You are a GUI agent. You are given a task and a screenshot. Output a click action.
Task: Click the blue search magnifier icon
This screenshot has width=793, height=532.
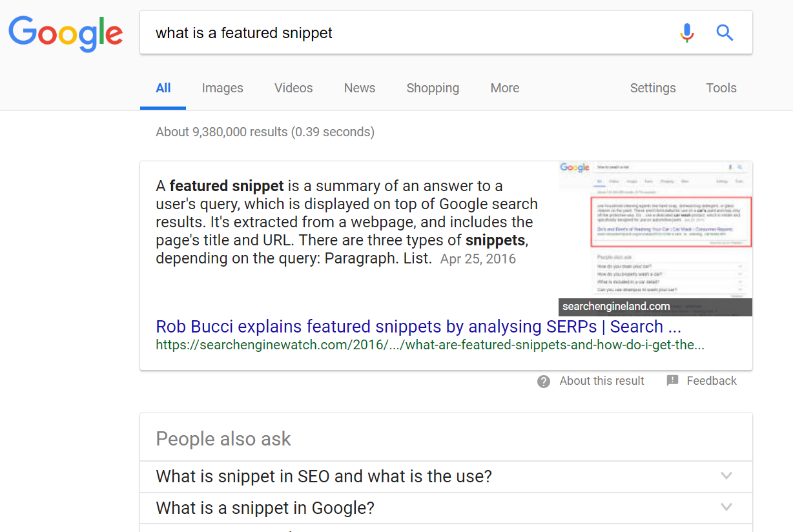point(725,32)
